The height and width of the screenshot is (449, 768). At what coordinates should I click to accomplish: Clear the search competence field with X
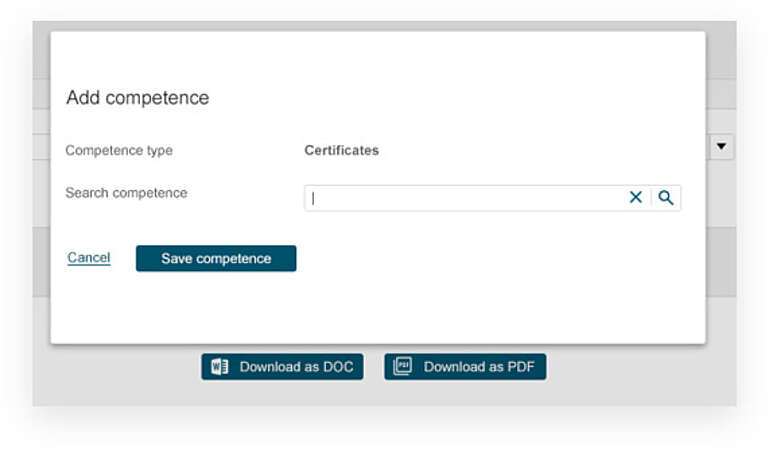click(635, 197)
